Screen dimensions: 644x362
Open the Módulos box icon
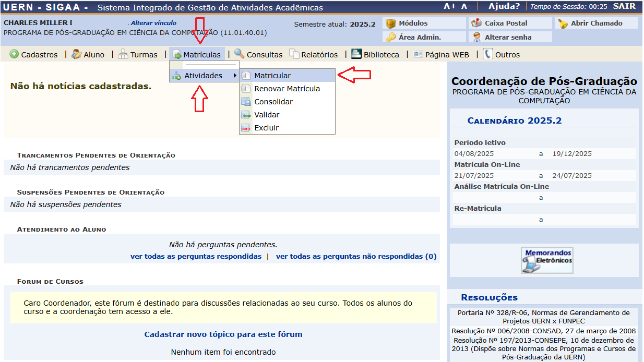point(390,23)
